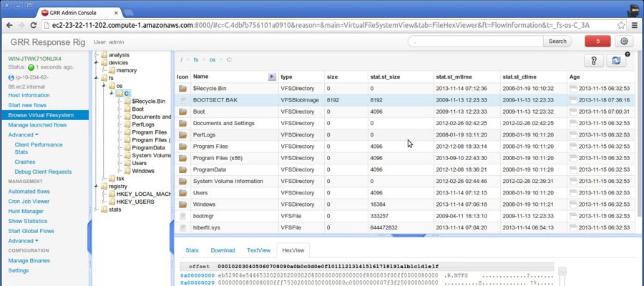
Task: Click the Crashes sidebar link
Action: click(x=25, y=162)
